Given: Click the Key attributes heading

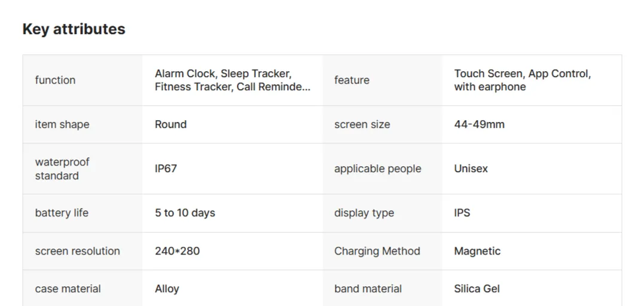Looking at the screenshot, I should coord(74,29).
